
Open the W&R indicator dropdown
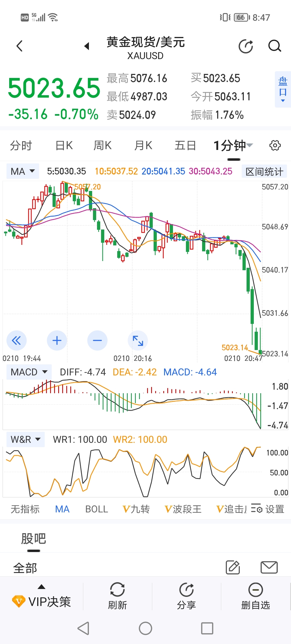tap(25, 440)
